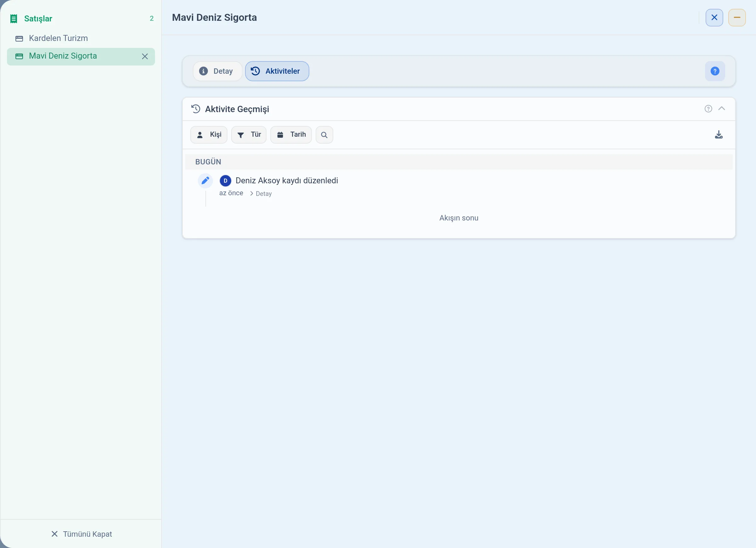This screenshot has width=756, height=548.
Task: Click the Satışlar receipt icon in the sidebar
Action: (x=14, y=19)
